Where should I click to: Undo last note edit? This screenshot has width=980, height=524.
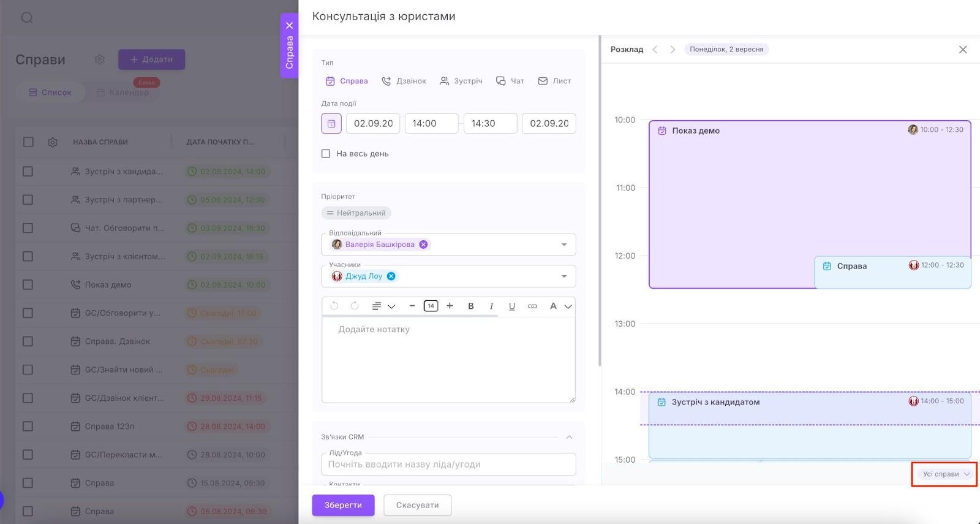click(334, 306)
